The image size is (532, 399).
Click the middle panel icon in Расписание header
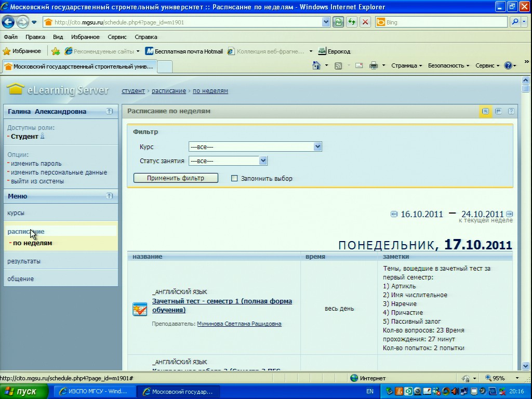coord(498,111)
